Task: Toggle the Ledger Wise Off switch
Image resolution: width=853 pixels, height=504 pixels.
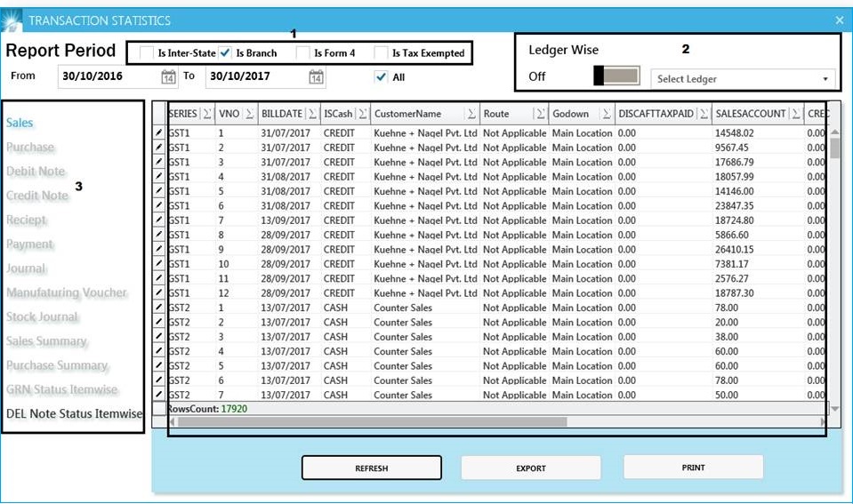Action: coord(616,76)
